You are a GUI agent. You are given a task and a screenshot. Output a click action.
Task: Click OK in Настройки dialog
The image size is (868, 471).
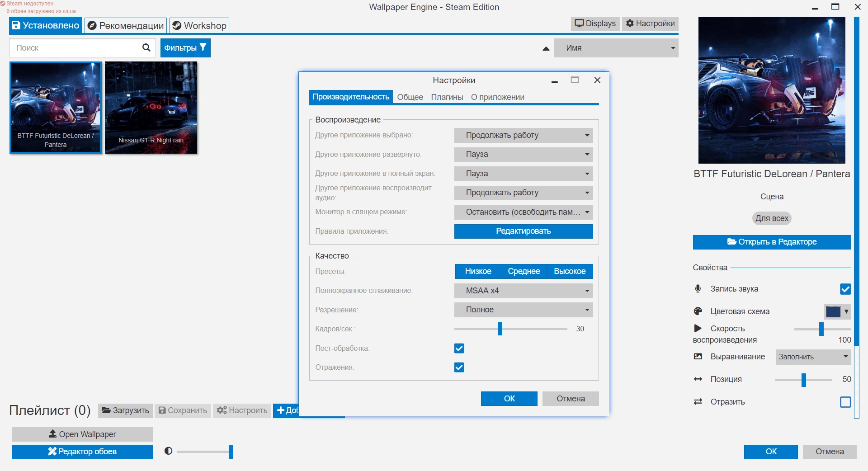(509, 399)
